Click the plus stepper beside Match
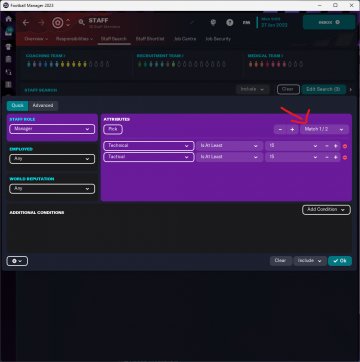Viewport: 360px width, 362px height. (x=292, y=129)
